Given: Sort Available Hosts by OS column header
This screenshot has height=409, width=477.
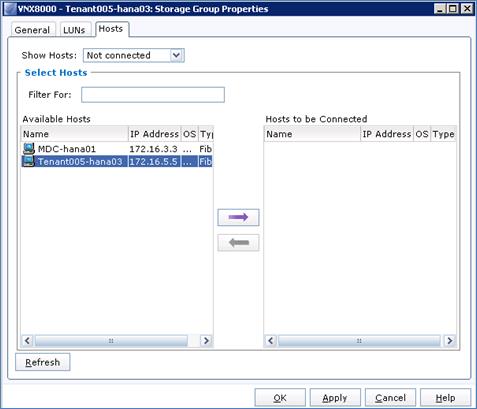Looking at the screenshot, I should 189,134.
